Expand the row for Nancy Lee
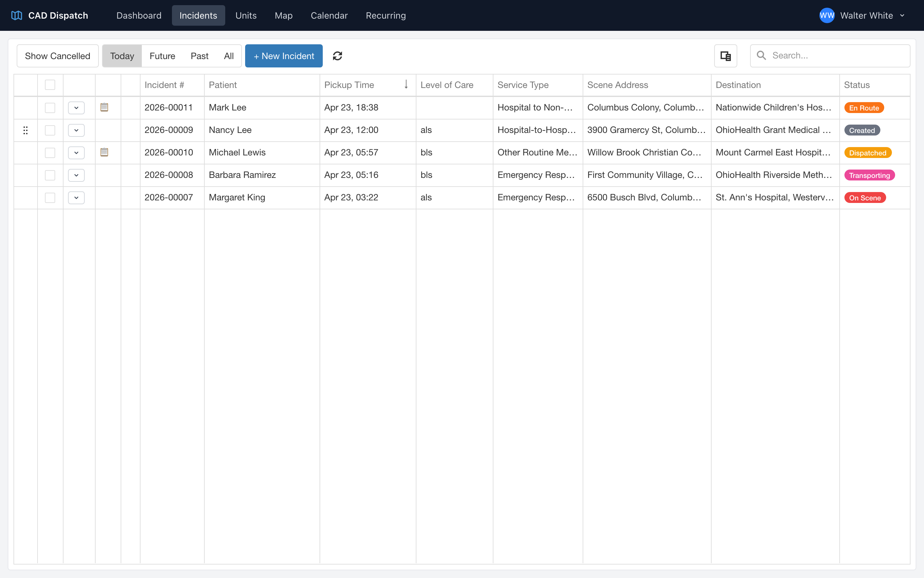Viewport: 924px width, 578px height. 76,130
